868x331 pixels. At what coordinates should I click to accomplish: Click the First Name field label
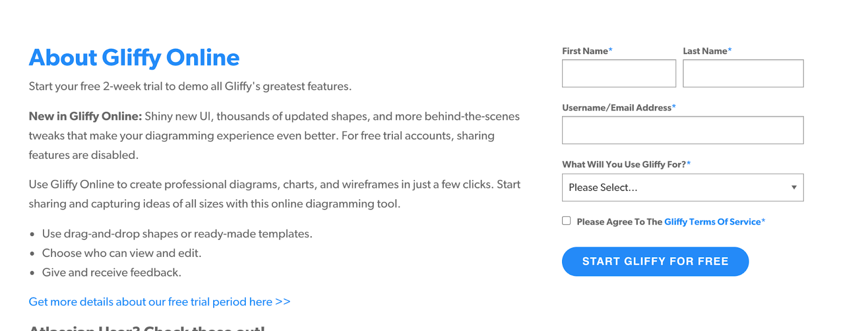tap(585, 51)
